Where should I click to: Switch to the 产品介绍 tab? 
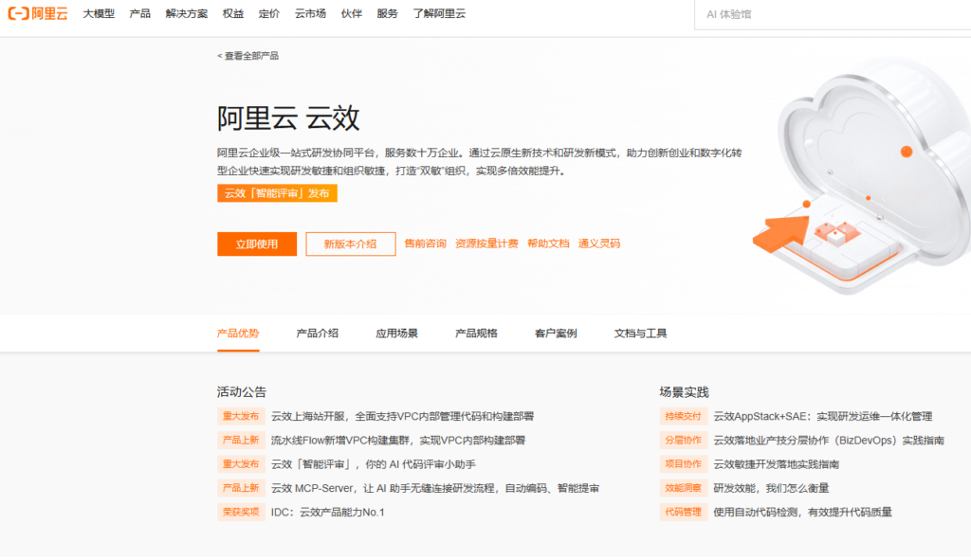coord(317,333)
